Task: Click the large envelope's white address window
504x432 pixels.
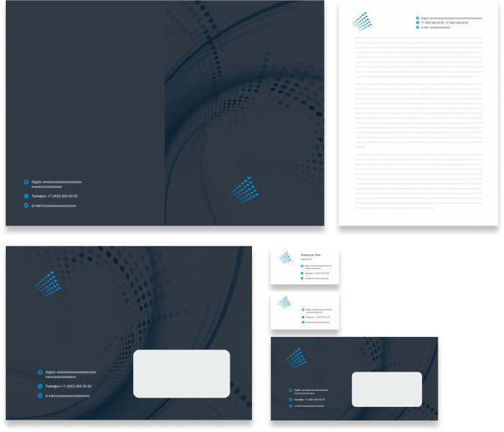Action: [x=181, y=374]
